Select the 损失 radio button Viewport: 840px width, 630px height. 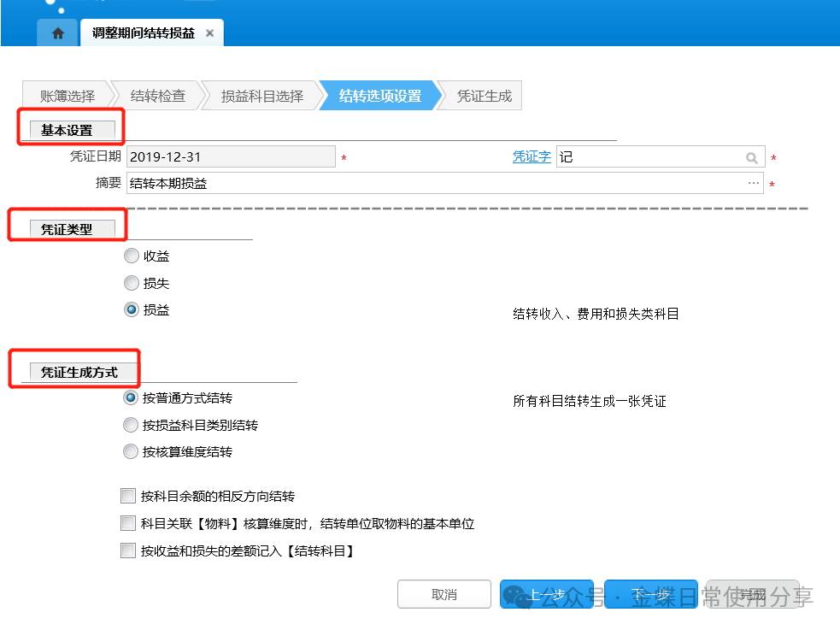(132, 283)
